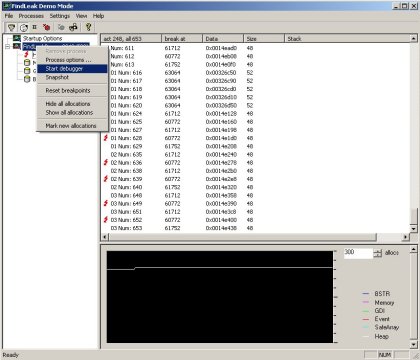Screen dimensions: 420x360
Task: Click graph panel scrollbar down arrow
Action: (x=414, y=344)
